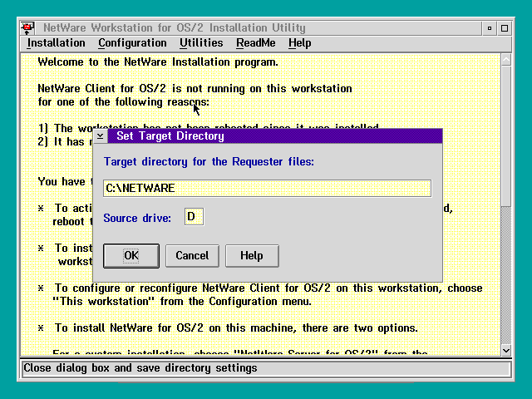This screenshot has width=532, height=399.
Task: Click the Set Target Directory title bar
Action: click(x=275, y=136)
